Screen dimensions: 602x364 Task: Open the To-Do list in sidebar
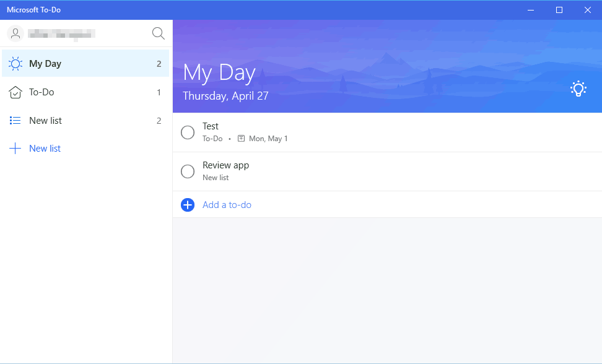(x=85, y=92)
